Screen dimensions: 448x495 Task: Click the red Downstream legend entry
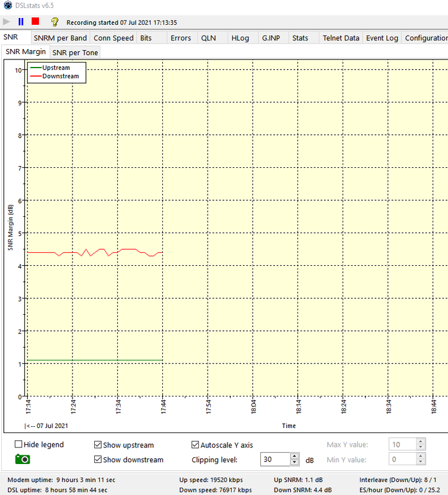60,76
